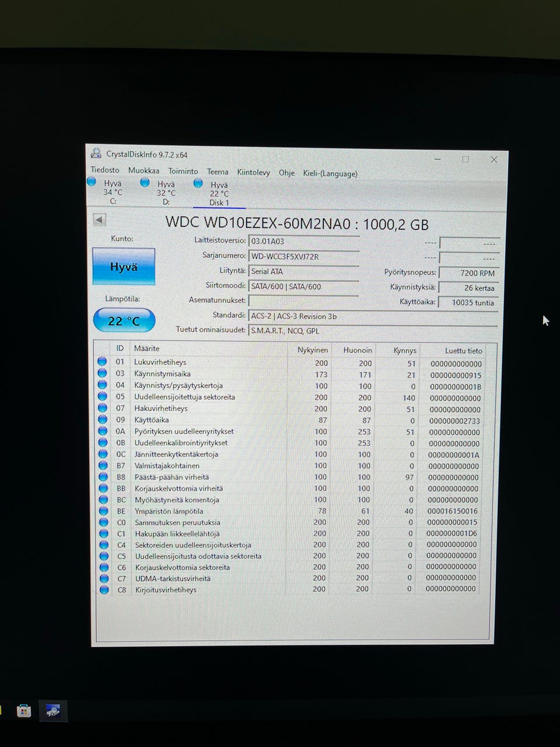Screen dimensions: 560x747
Task: Click the Tuetut ominaisuudet field
Action: (x=373, y=331)
